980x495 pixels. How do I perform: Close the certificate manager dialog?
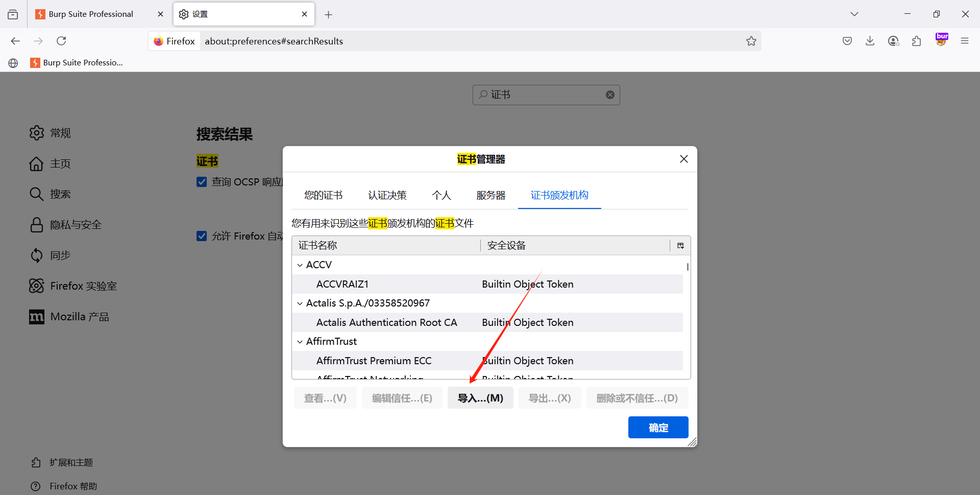point(684,159)
